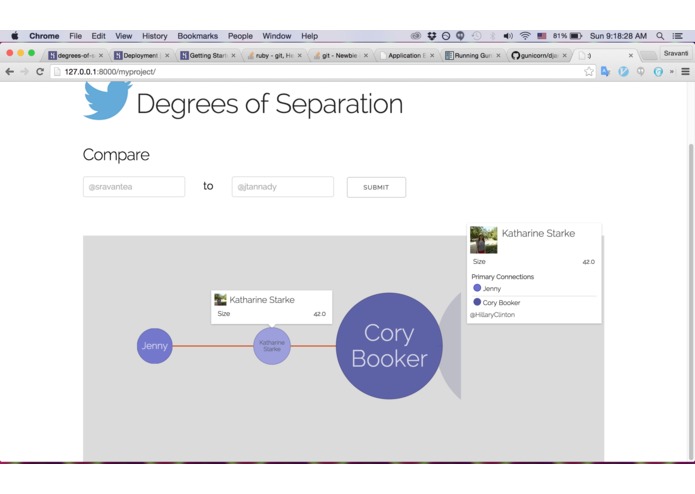Viewport: 695px width, 494px height.
Task: Open the Help menu
Action: 309,36
